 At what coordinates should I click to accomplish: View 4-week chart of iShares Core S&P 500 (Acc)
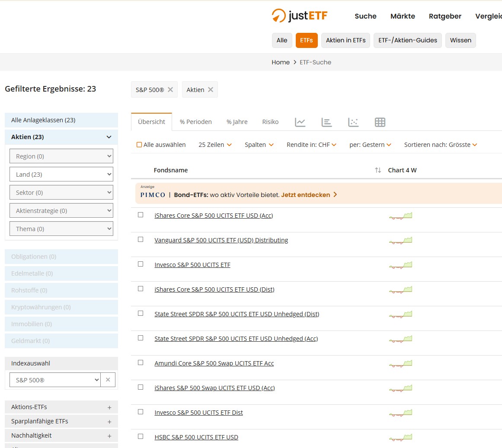400,216
